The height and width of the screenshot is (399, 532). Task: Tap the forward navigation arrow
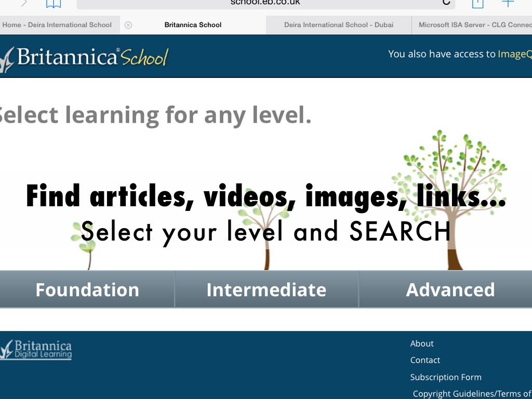tap(24, 3)
